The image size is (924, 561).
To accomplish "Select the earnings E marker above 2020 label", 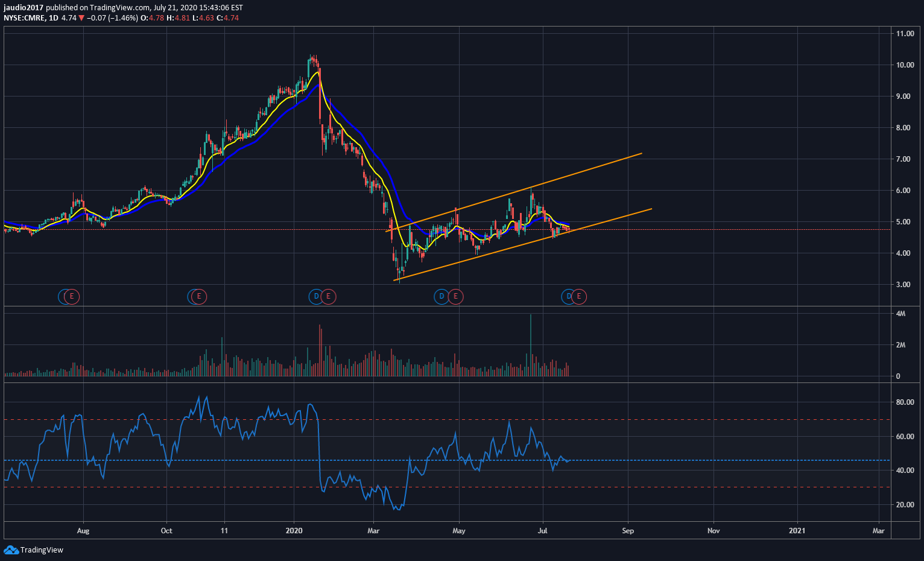I will tap(328, 296).
